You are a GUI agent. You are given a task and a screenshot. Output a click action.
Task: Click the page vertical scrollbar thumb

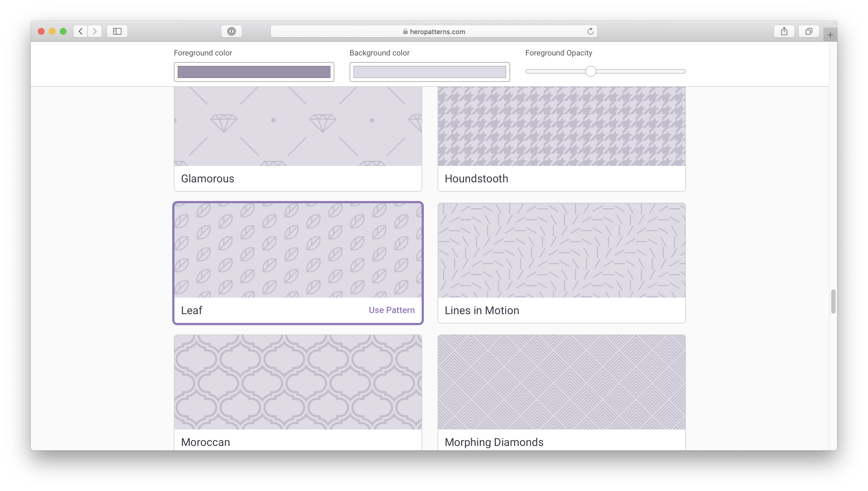(833, 302)
